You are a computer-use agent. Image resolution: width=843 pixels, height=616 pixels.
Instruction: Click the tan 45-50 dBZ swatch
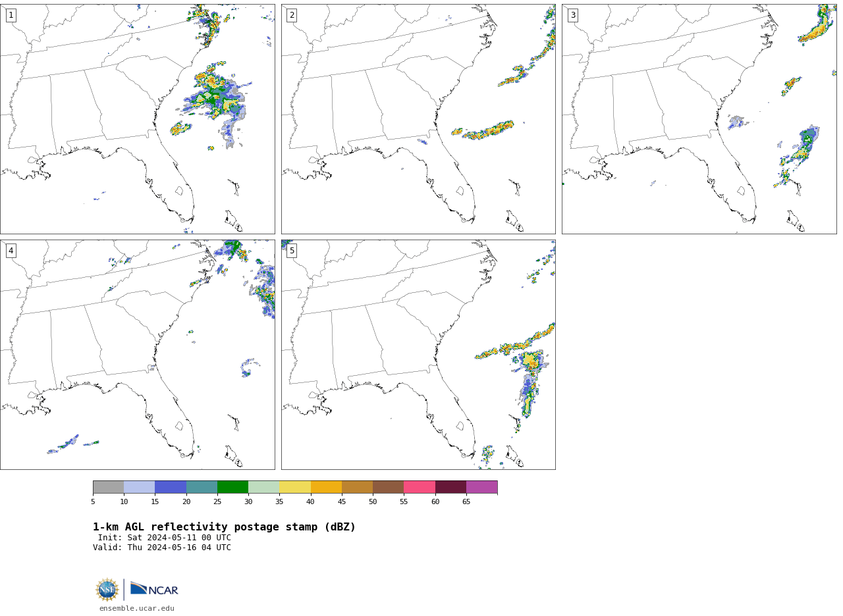[357, 487]
